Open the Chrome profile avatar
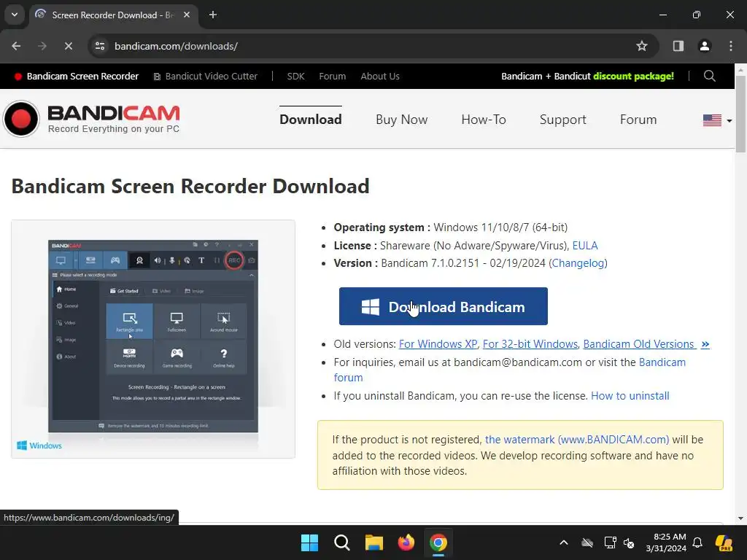This screenshot has height=560, width=747. coord(704,46)
